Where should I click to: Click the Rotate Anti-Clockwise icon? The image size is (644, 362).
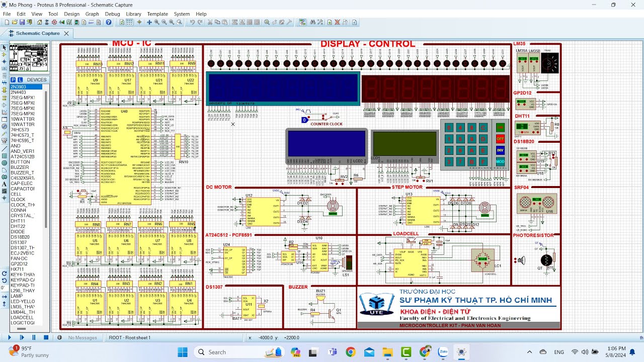coord(5,280)
